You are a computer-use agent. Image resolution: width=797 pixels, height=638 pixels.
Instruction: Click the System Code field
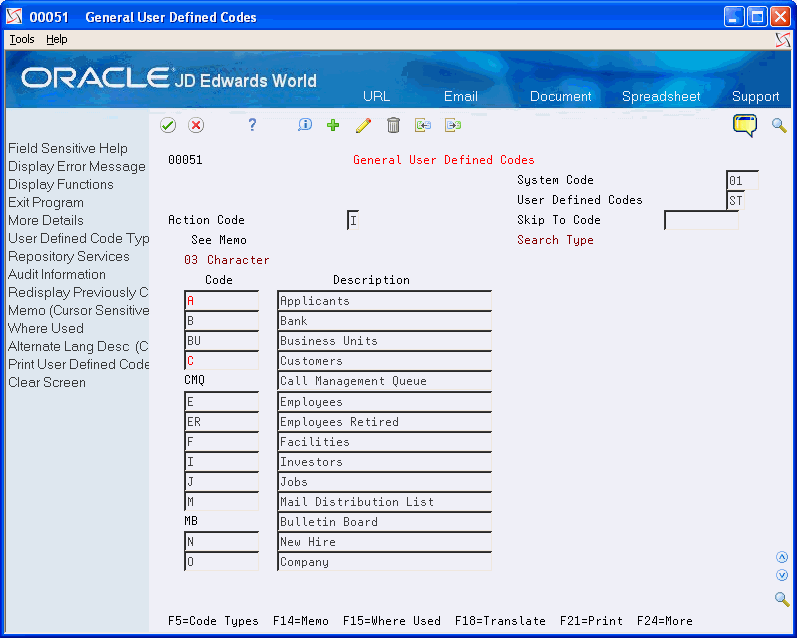coord(742,180)
